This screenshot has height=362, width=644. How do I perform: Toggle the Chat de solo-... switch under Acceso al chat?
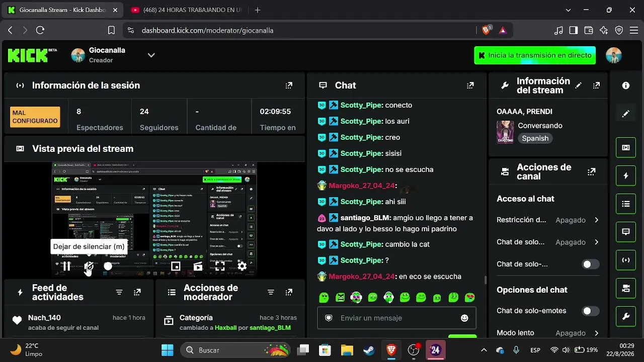(x=591, y=264)
